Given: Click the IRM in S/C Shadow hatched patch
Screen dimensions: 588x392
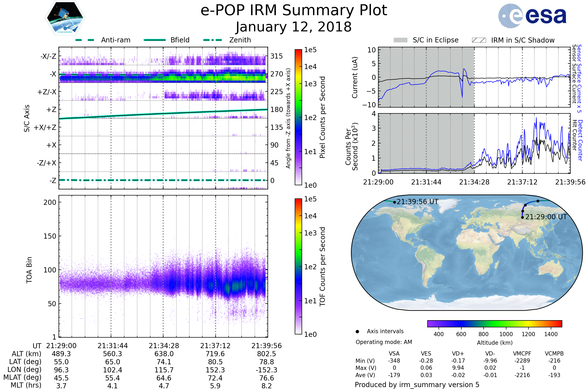Looking at the screenshot, I should [x=479, y=40].
